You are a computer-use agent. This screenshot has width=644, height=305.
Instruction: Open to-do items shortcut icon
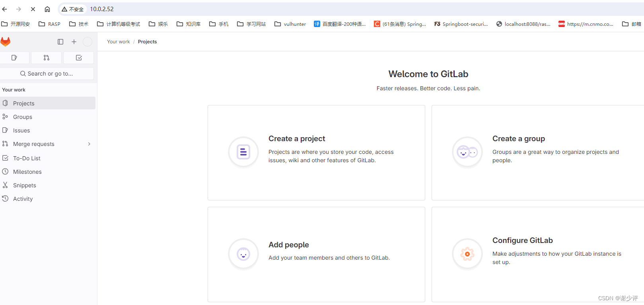click(x=79, y=58)
